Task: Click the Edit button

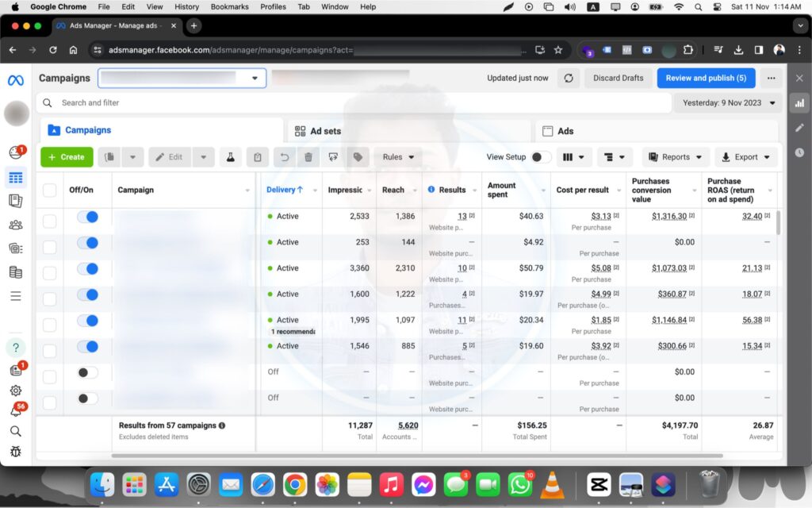Action: (x=170, y=157)
